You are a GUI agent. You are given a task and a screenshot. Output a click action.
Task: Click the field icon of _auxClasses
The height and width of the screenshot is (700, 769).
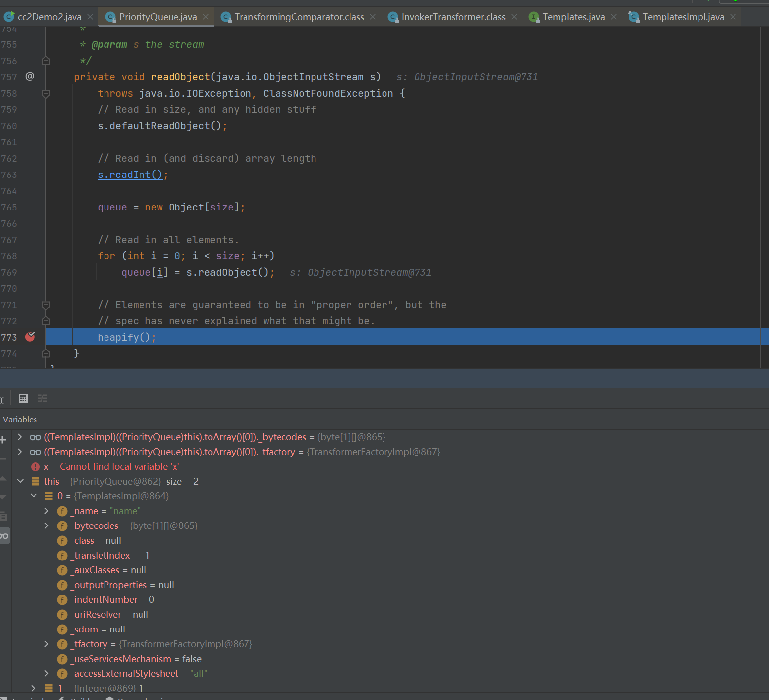point(62,570)
